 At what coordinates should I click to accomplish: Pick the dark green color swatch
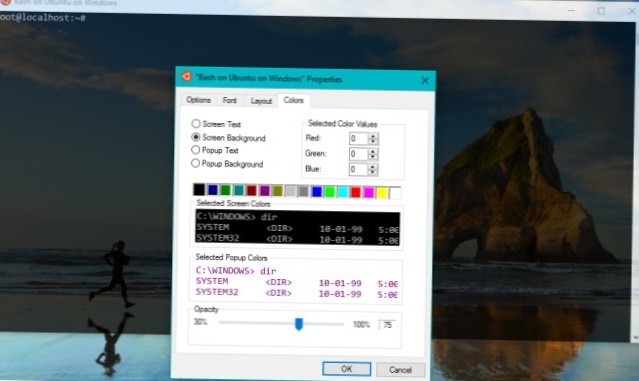(x=225, y=190)
